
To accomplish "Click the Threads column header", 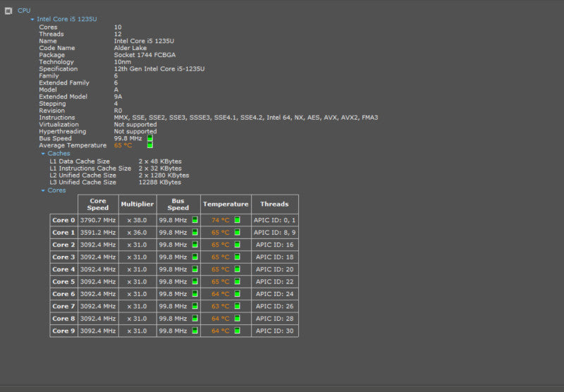I will (x=274, y=204).
